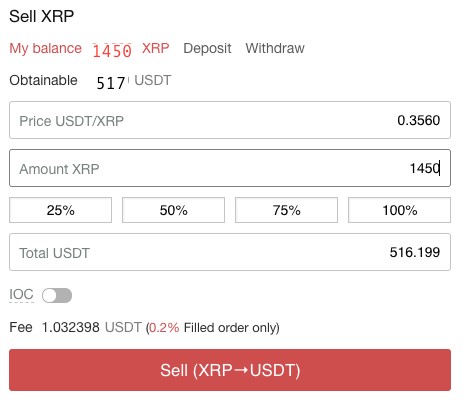Open the Withdraw link
This screenshot has width=463, height=404.
click(x=275, y=48)
